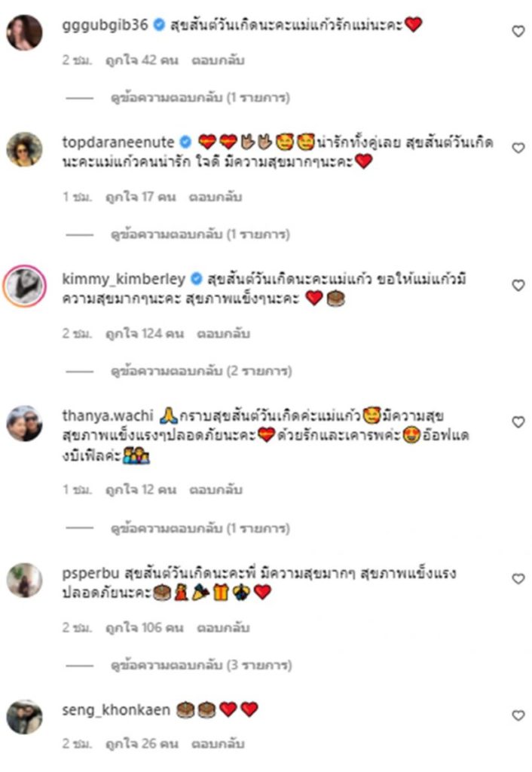Open kimmy_kimberley's story-ringed avatar
532x772 pixels.
(x=24, y=286)
